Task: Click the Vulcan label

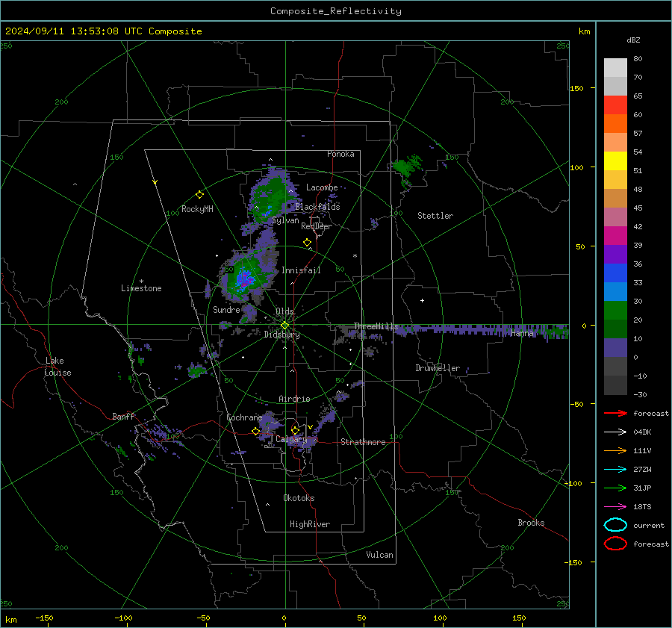Action: 379,555
